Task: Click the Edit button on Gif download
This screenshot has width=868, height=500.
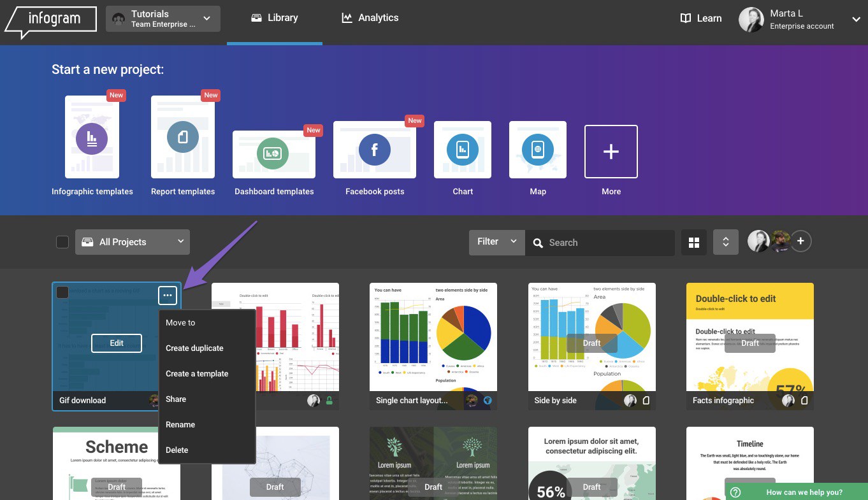Action: (117, 343)
